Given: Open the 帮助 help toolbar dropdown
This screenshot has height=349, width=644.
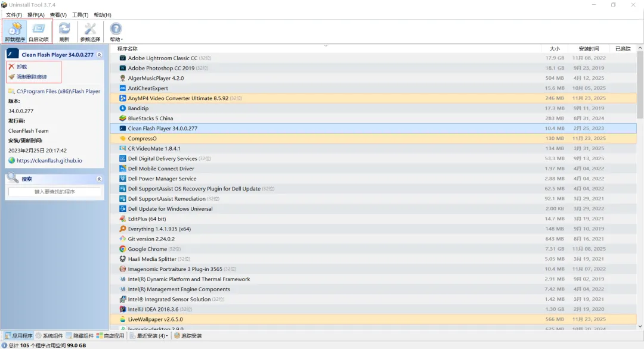Looking at the screenshot, I should click(x=116, y=32).
